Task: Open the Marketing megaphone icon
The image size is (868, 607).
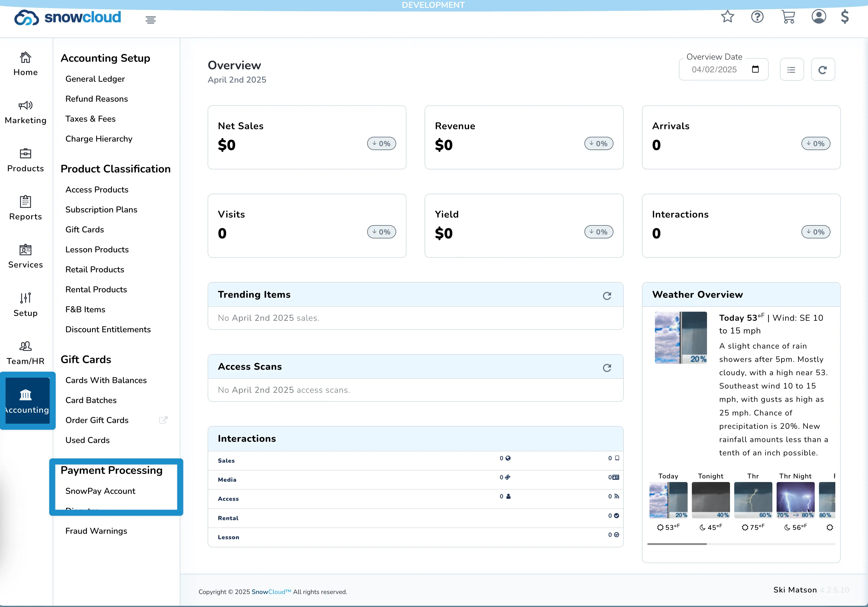Action: click(25, 105)
